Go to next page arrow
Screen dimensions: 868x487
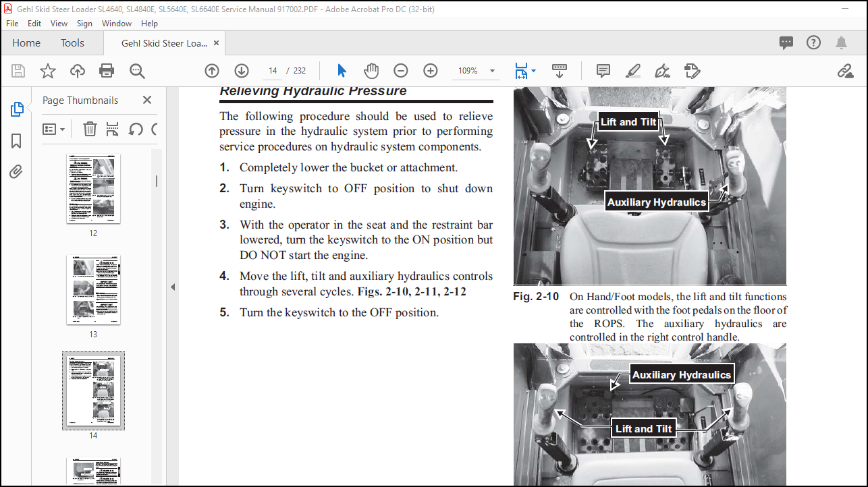[x=242, y=71]
